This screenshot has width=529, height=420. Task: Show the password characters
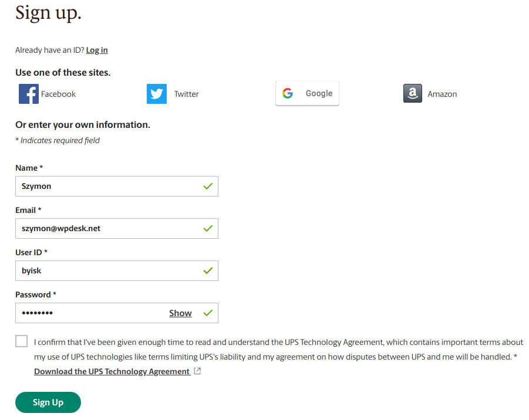point(180,313)
